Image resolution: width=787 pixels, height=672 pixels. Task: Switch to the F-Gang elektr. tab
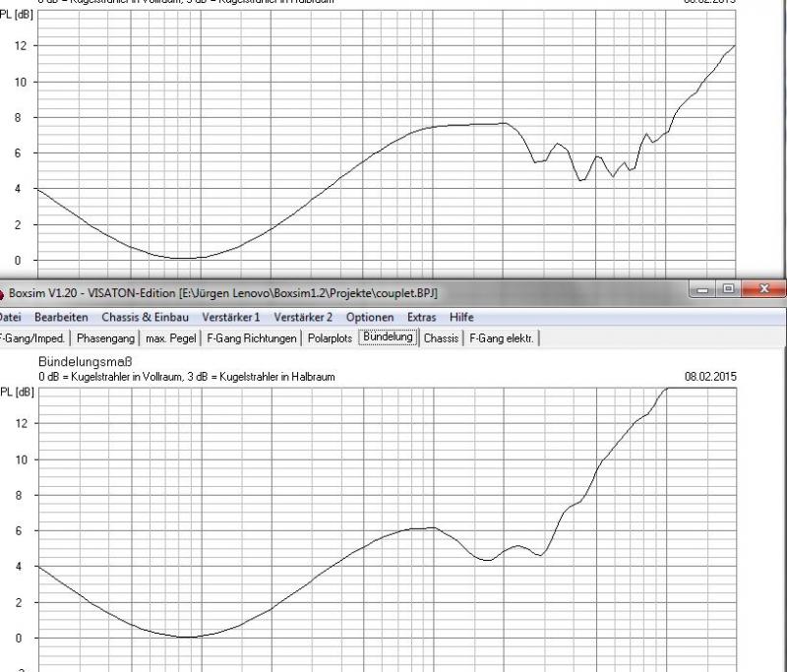tap(502, 338)
